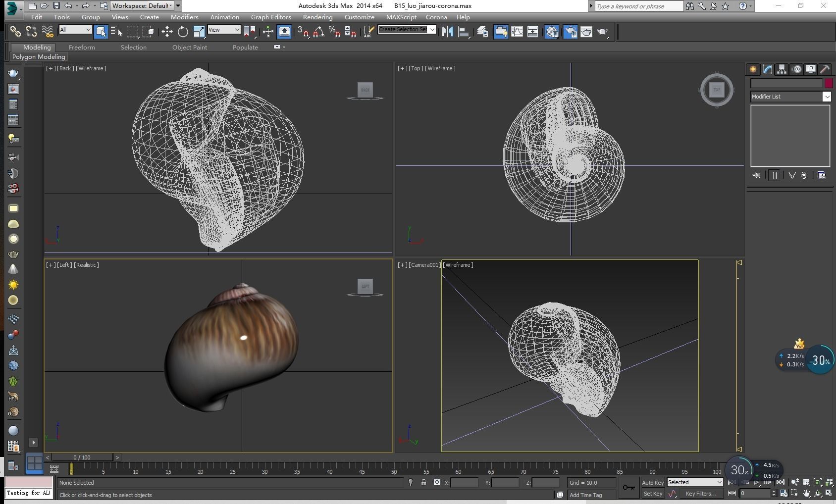Open the Material Editor icon
Viewport: 836px width, 504px height.
click(x=551, y=32)
